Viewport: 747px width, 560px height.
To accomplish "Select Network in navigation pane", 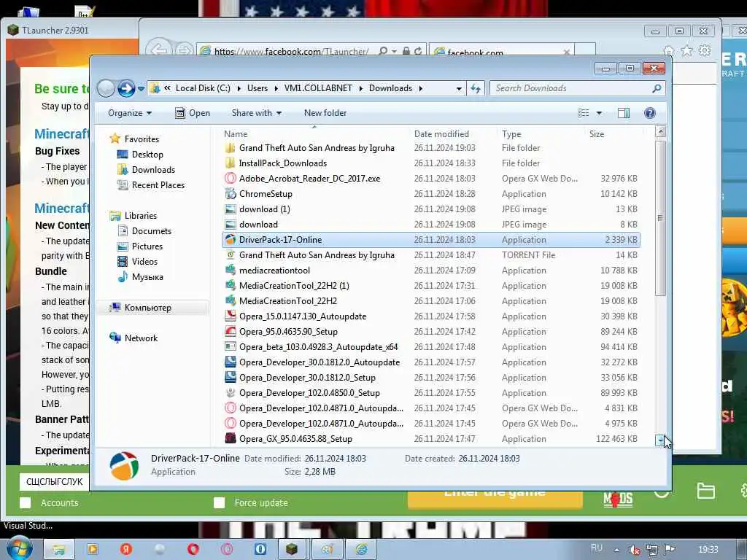I will pyautogui.click(x=141, y=338).
